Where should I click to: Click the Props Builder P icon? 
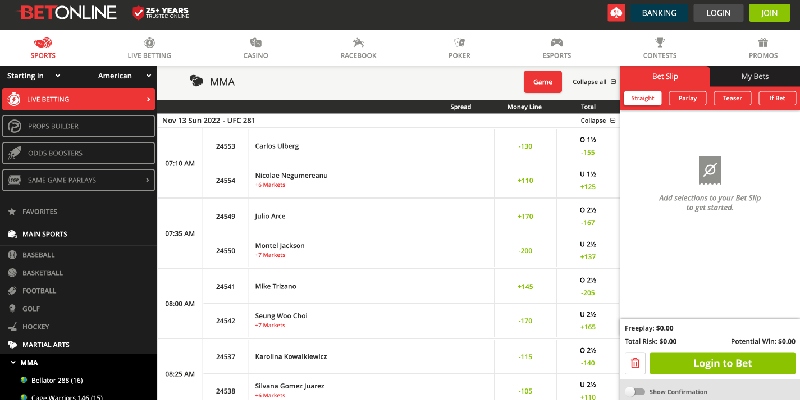click(14, 126)
